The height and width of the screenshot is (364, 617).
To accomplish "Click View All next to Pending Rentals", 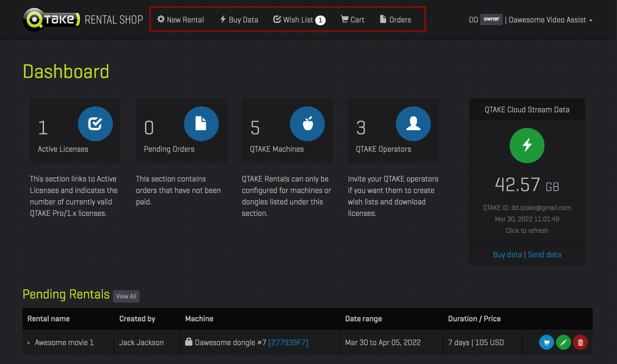I will [126, 296].
